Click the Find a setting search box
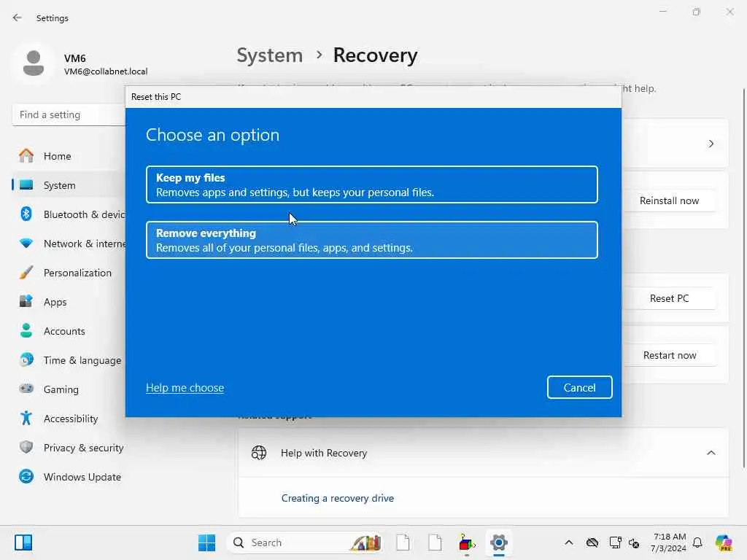 [x=69, y=114]
